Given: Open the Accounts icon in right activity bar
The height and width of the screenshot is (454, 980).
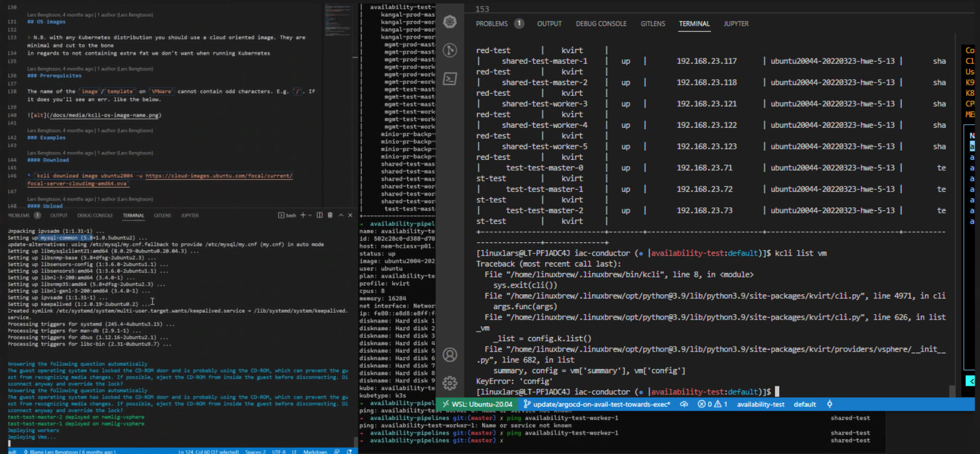Looking at the screenshot, I should click(450, 355).
